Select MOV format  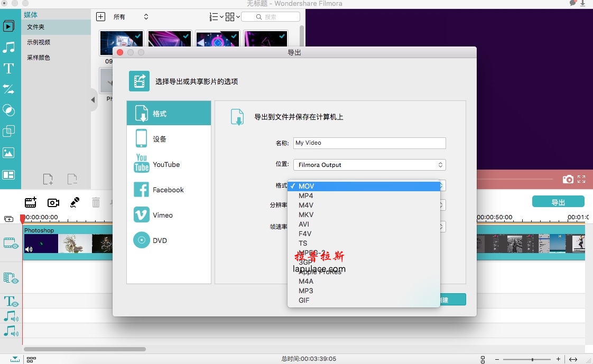[364, 186]
